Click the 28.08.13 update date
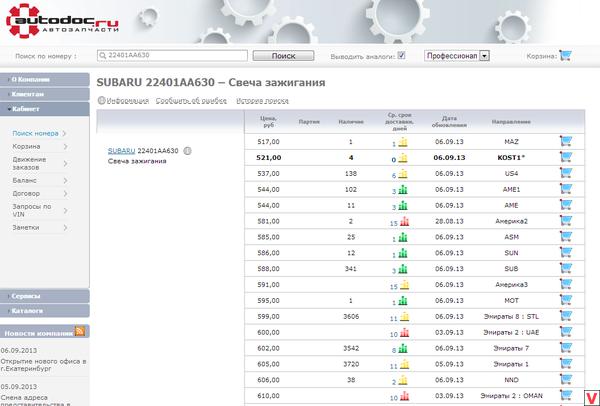 point(449,221)
